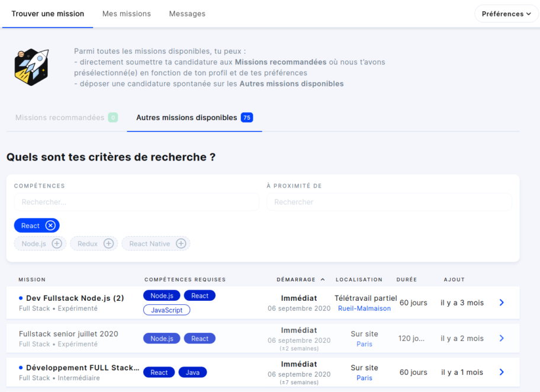Viewport: 540px width, 392px height.
Task: Switch to the Mes missions tab
Action: click(x=126, y=13)
